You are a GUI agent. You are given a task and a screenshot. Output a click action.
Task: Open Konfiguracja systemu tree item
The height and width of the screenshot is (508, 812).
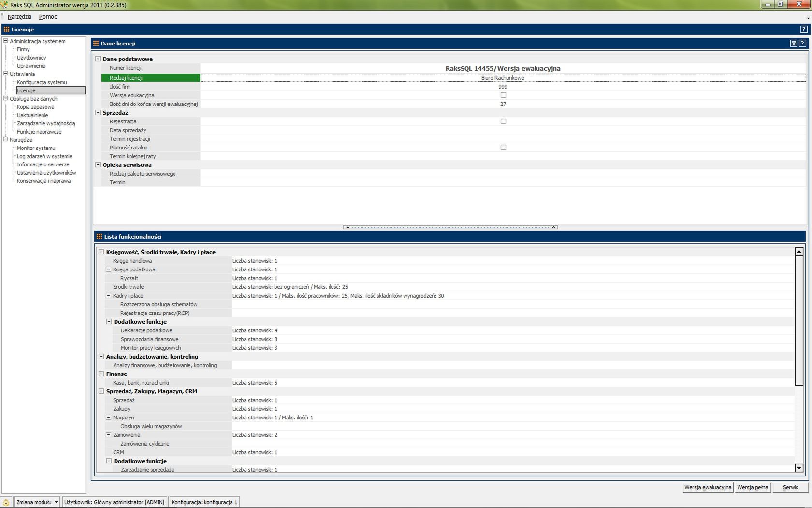pos(42,82)
